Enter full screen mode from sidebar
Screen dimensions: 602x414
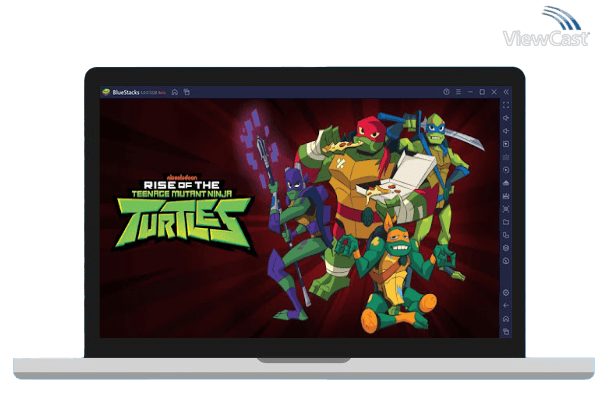506,105
